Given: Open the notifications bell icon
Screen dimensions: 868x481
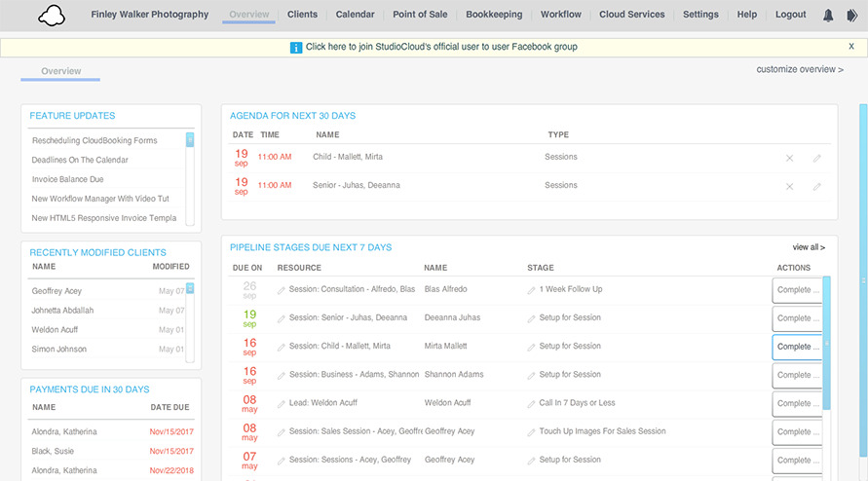Looking at the screenshot, I should (828, 15).
